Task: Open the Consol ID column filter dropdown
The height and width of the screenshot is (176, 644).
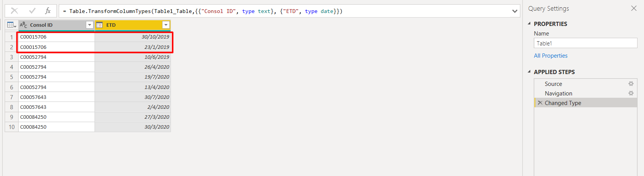Action: 90,25
